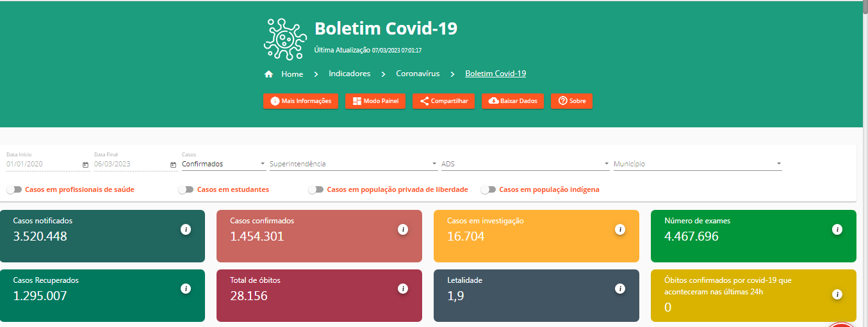This screenshot has width=868, height=327.
Task: Click the Mais Informações button
Action: click(301, 101)
